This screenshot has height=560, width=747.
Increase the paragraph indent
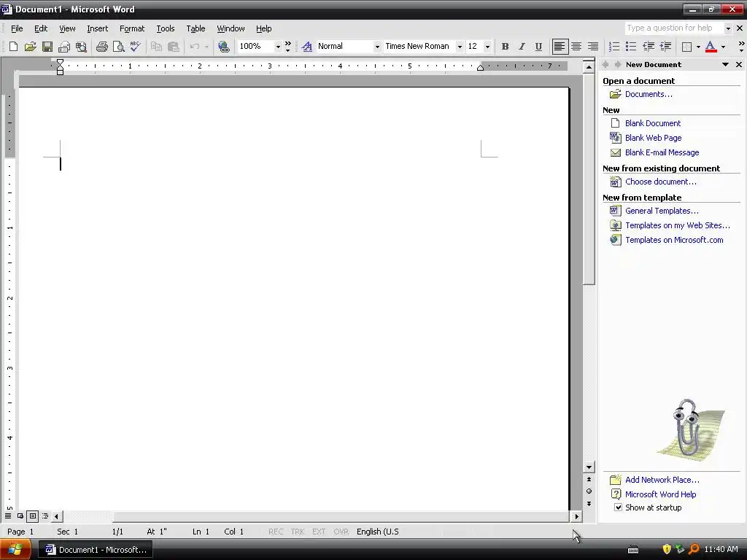click(665, 47)
